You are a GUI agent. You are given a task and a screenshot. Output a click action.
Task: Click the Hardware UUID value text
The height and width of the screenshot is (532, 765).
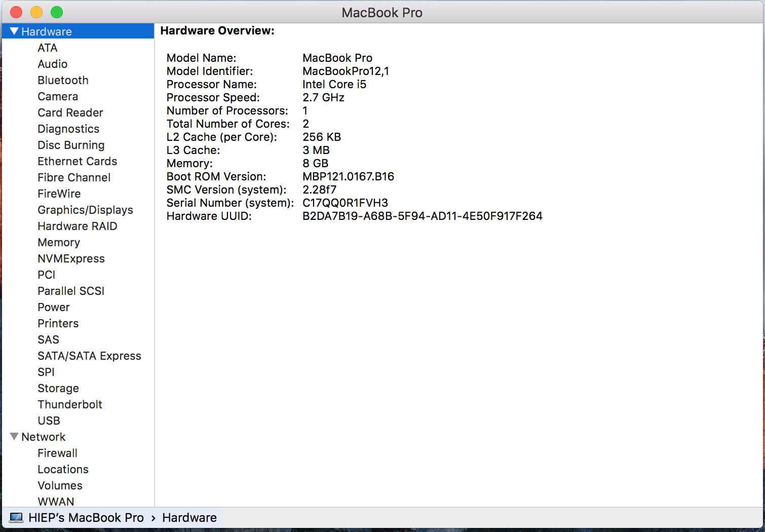[422, 216]
